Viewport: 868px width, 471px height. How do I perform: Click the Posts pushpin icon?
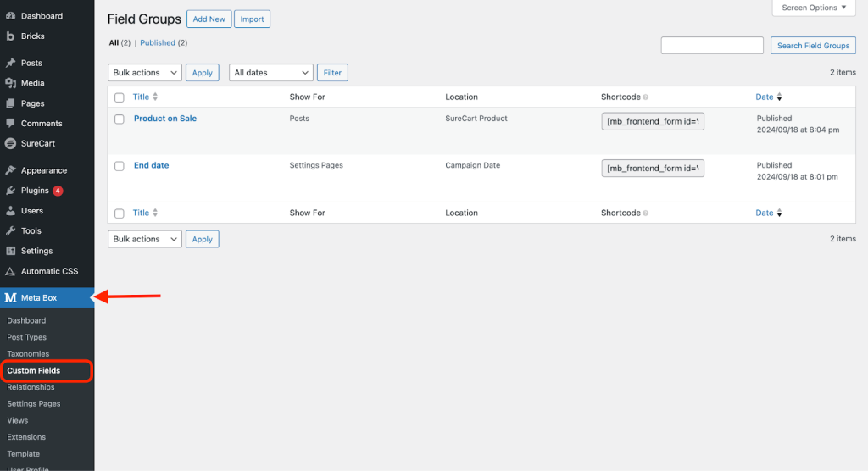(x=10, y=64)
